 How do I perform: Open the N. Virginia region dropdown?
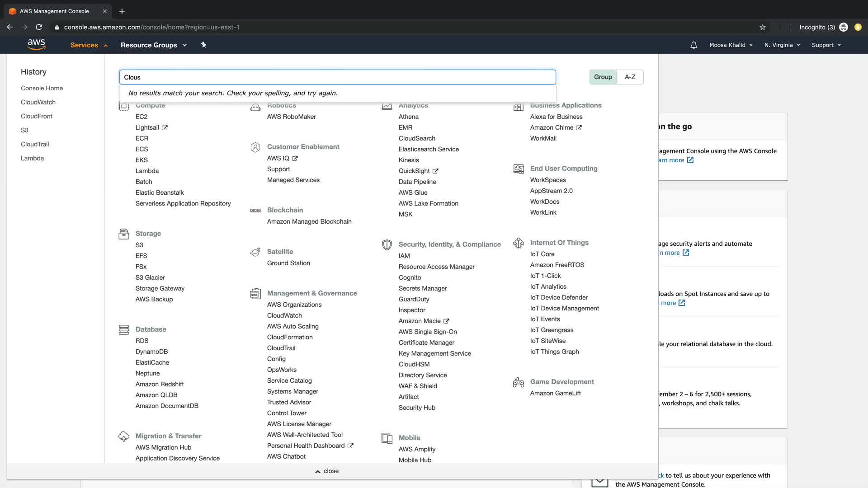(782, 45)
